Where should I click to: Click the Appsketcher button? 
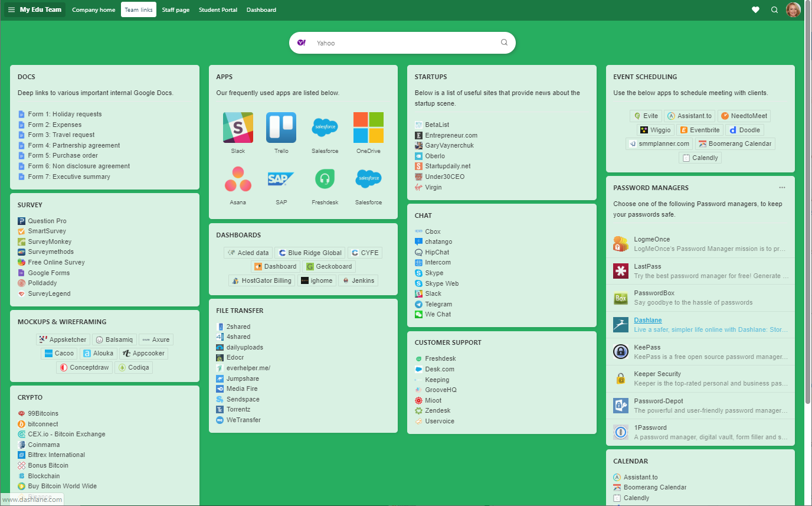tap(63, 339)
